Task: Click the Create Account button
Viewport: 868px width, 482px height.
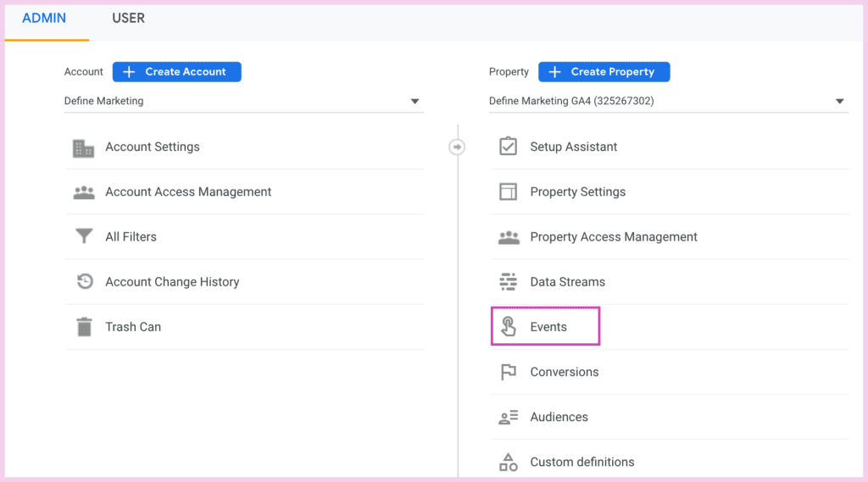Action: (176, 72)
